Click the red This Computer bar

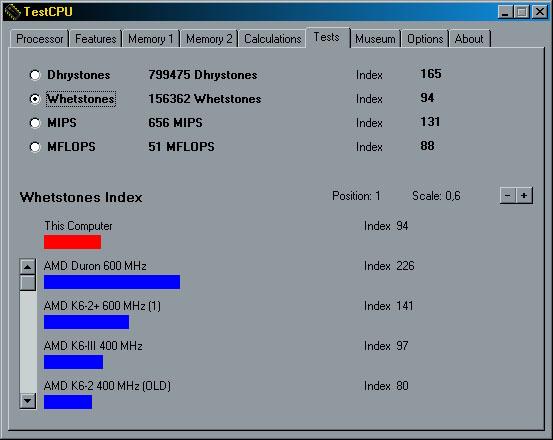[x=73, y=242]
